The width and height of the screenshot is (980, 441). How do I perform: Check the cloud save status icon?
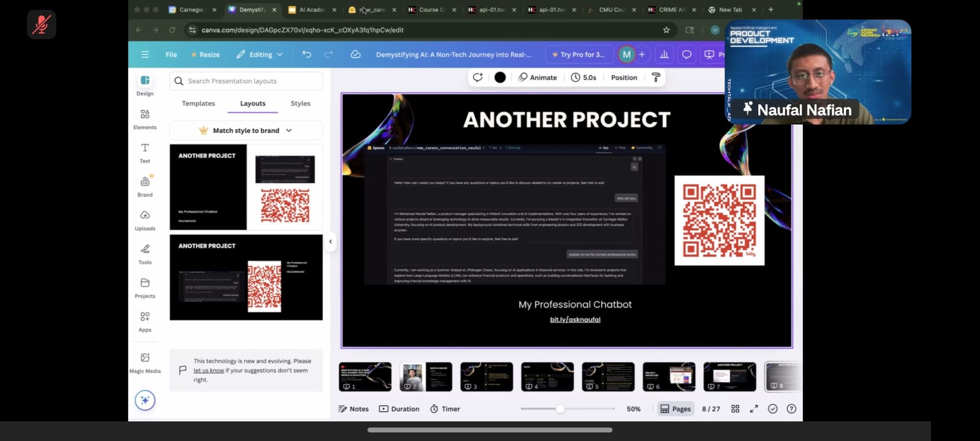click(x=355, y=55)
